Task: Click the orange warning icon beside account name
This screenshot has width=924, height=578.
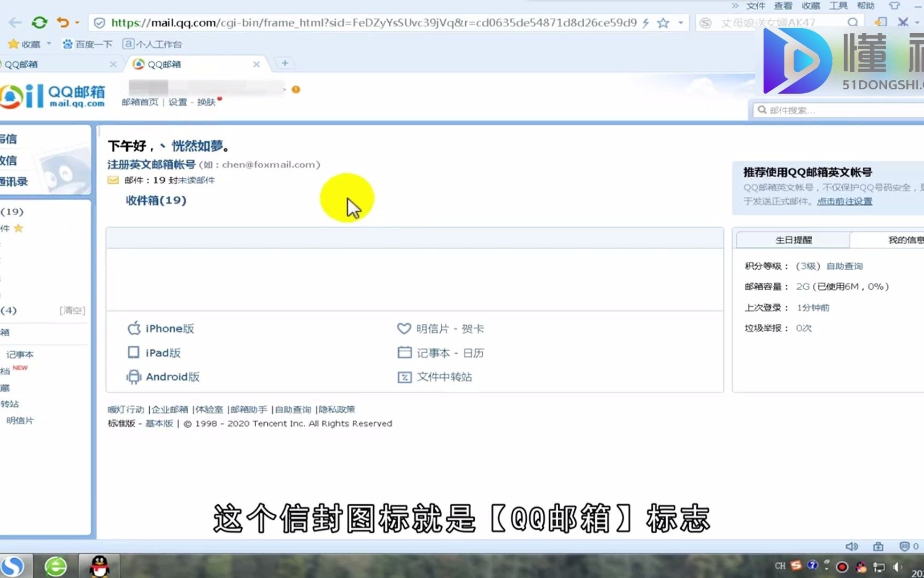Action: (296, 89)
